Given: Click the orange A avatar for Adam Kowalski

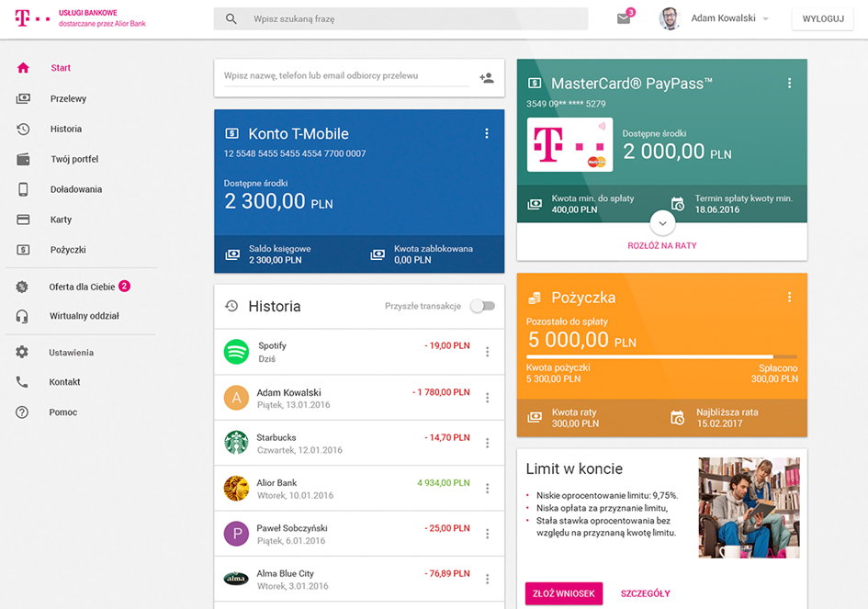Looking at the screenshot, I should [x=236, y=398].
